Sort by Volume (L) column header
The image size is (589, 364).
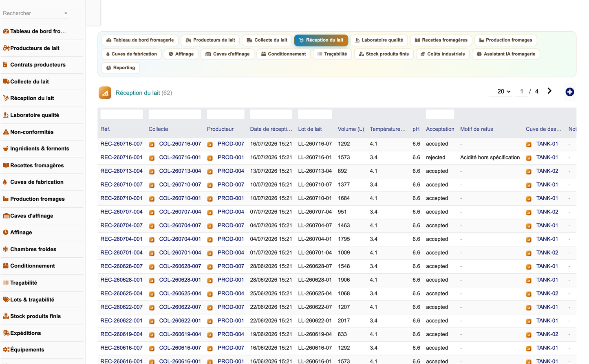click(x=351, y=129)
